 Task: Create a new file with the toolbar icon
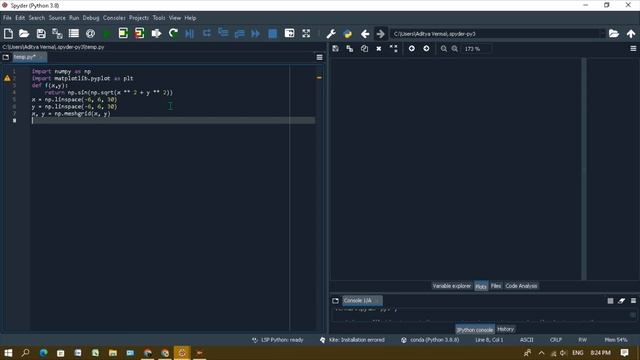tap(8, 33)
